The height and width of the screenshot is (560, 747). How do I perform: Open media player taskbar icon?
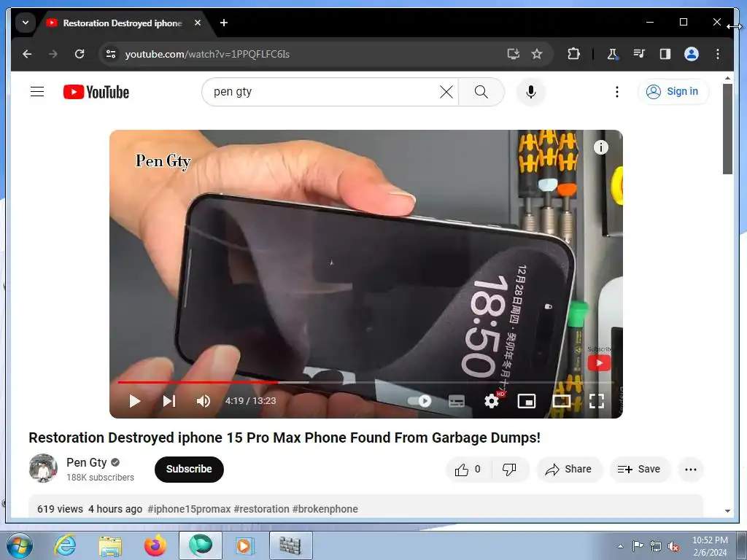(x=245, y=545)
